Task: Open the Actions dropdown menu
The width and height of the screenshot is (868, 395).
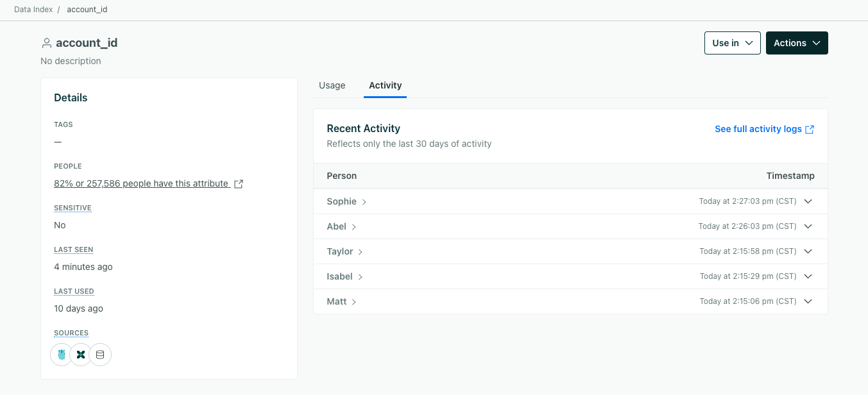Action: click(796, 42)
